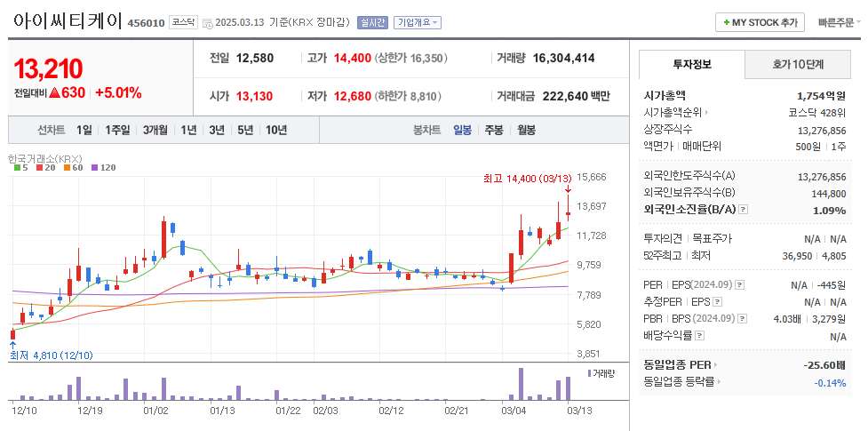Click the 시가총액순위 link
Screen dimensions: 868x431
(x=673, y=113)
